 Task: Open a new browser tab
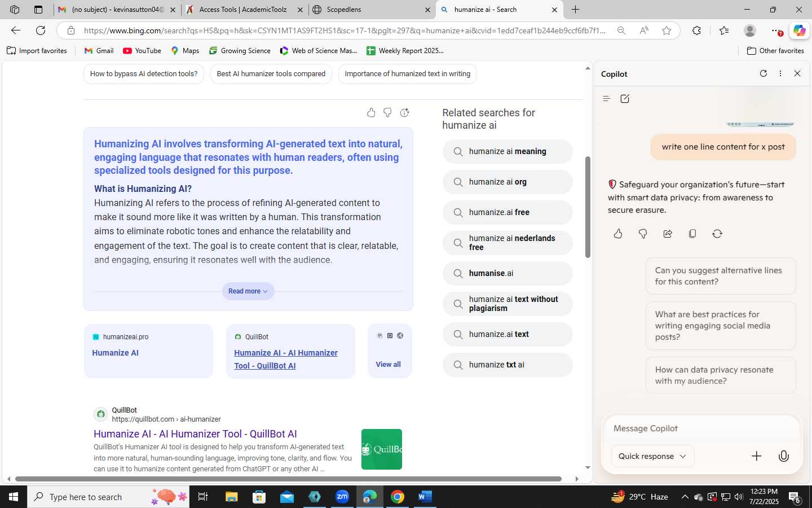click(575, 10)
